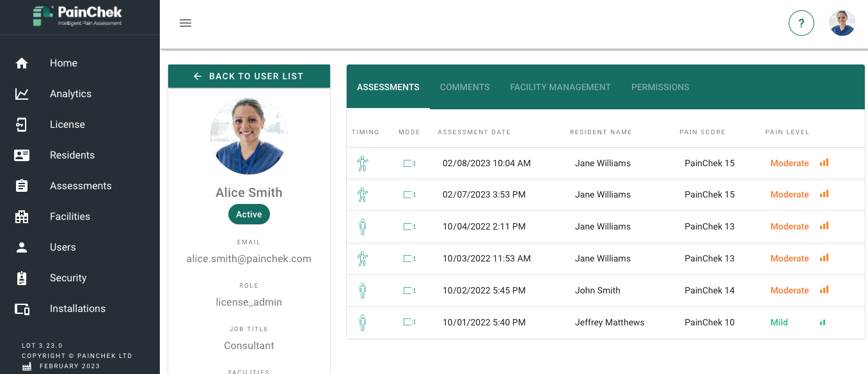This screenshot has height=374, width=868.
Task: Click timing icon for 02/08/2023 10:04 AM row
Action: click(x=363, y=163)
